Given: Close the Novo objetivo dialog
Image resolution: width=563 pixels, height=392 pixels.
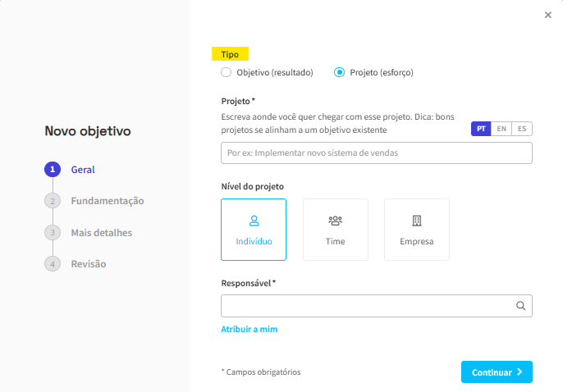Looking at the screenshot, I should pos(547,15).
